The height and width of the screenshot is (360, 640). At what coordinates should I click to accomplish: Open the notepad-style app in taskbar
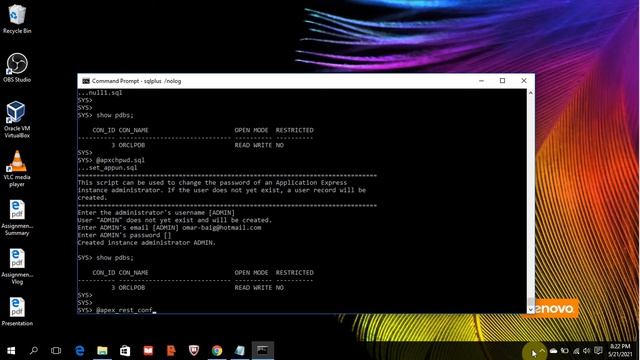[240, 351]
